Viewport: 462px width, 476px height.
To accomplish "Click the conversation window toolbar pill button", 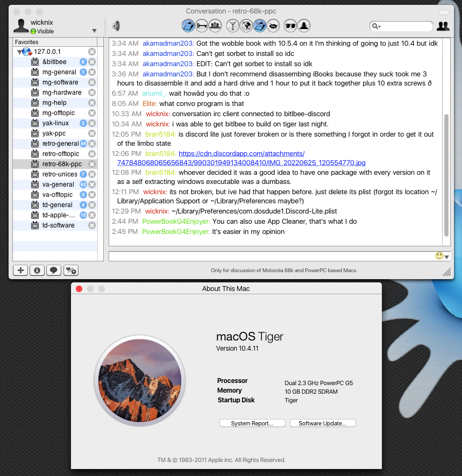I will 444,12.
